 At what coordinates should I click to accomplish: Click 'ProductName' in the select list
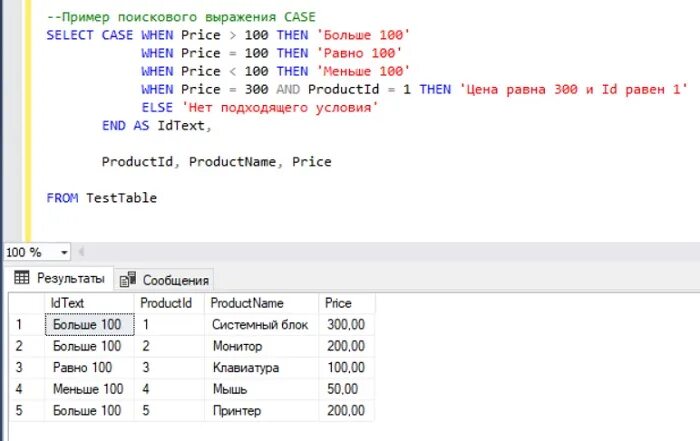232,162
